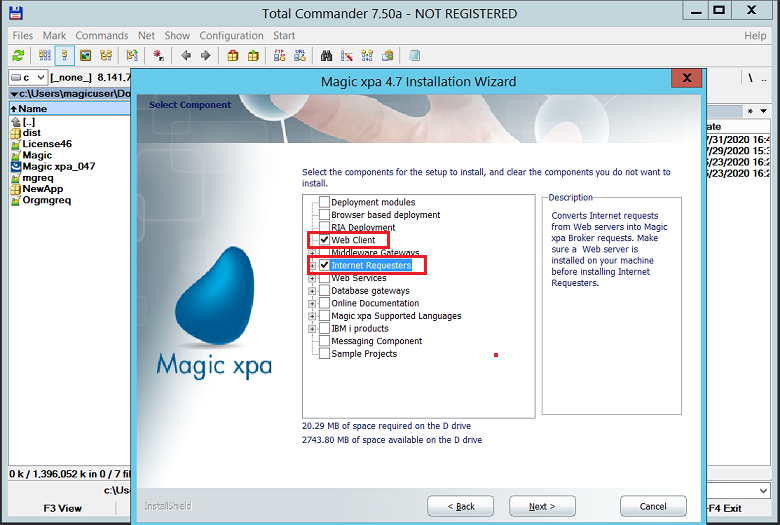This screenshot has height=525, width=780.
Task: Uncheck the Internet Requesters checkbox
Action: 324,265
